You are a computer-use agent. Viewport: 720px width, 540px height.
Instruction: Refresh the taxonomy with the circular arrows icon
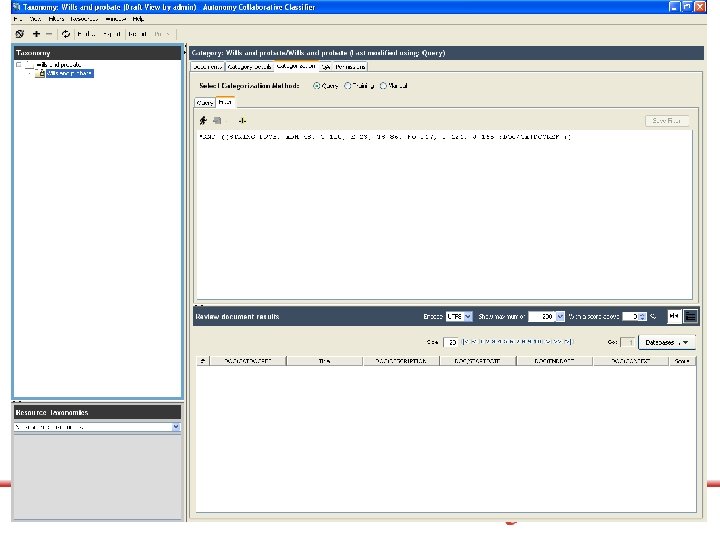66,34
